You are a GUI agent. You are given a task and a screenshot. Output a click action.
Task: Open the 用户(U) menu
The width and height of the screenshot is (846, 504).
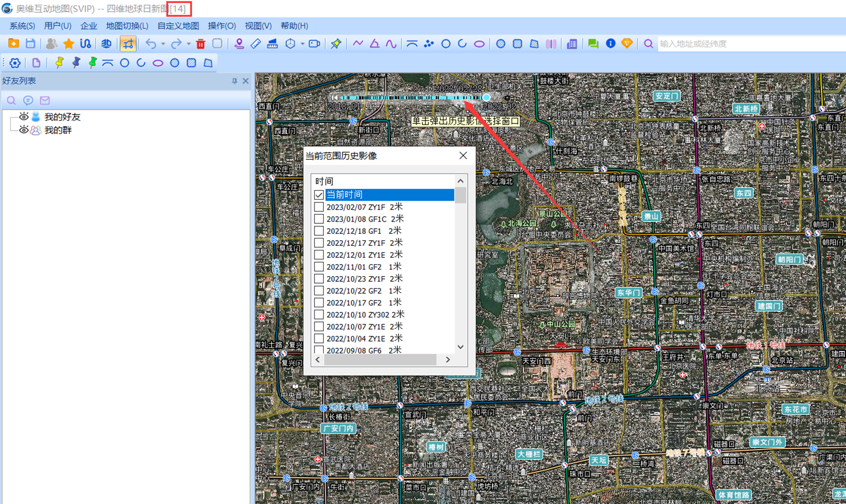[58, 26]
